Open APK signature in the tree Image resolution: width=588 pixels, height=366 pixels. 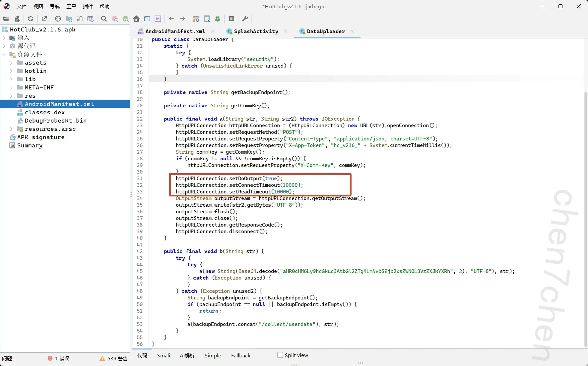(x=41, y=137)
